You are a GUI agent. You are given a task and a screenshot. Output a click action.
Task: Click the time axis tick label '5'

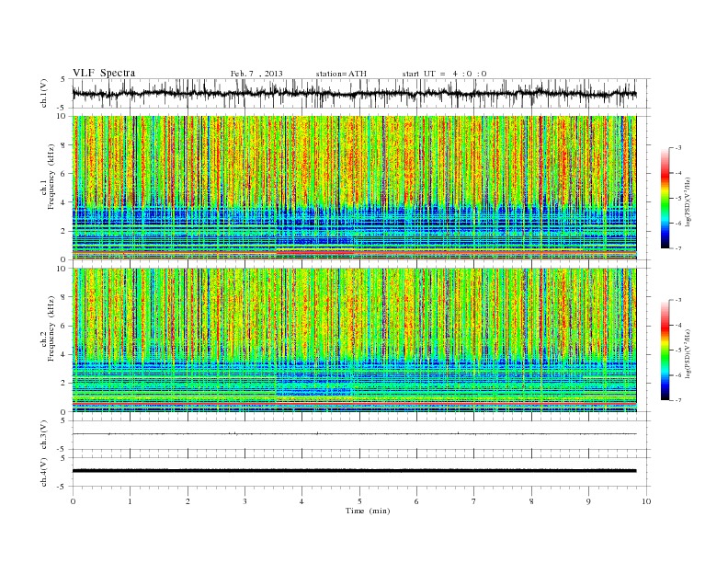coord(359,501)
